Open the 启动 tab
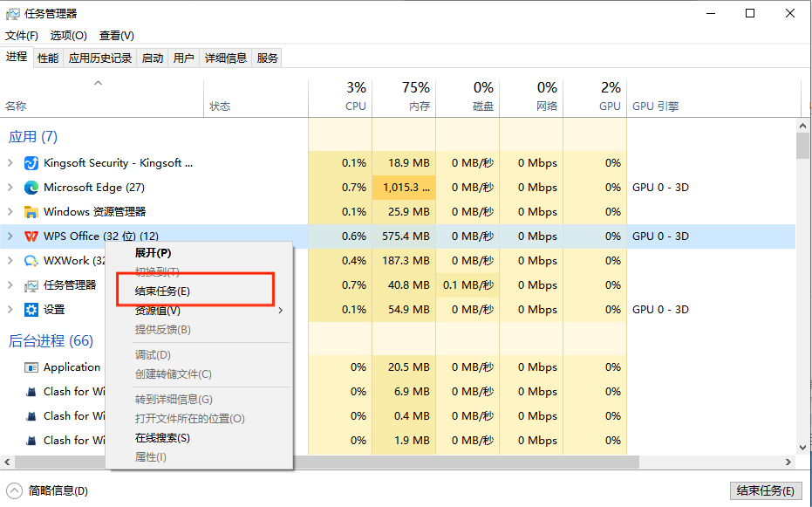812x507 pixels. 153,58
